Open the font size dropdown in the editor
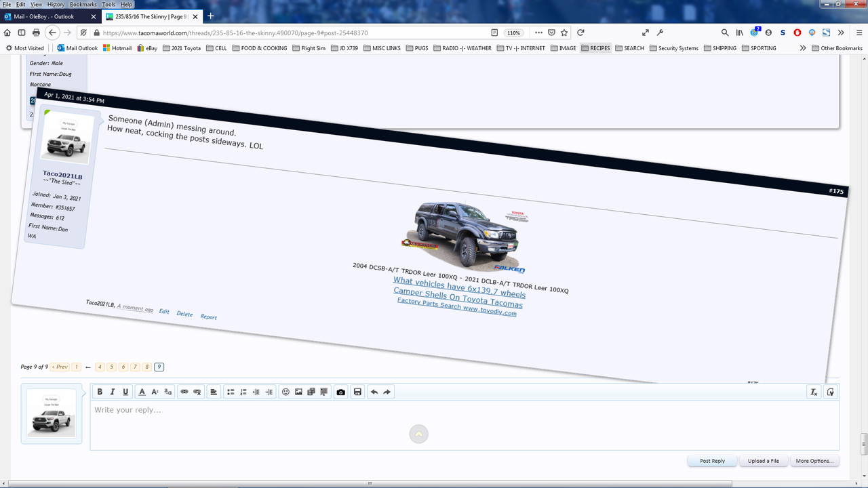868x488 pixels. [155, 392]
